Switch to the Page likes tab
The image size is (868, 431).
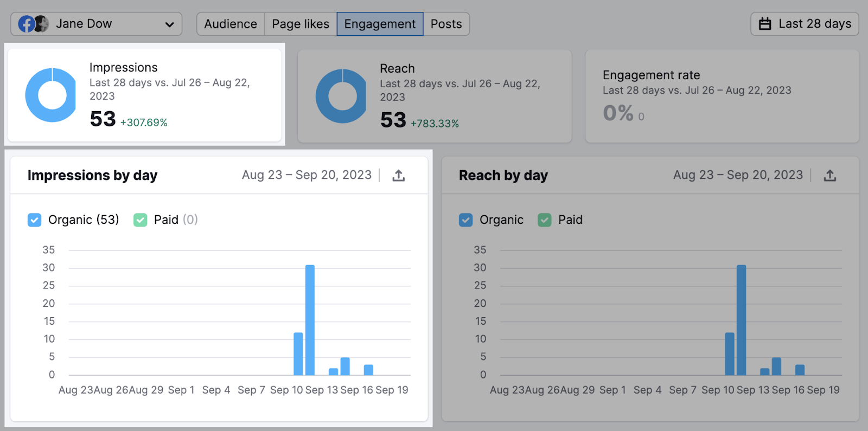click(x=301, y=24)
